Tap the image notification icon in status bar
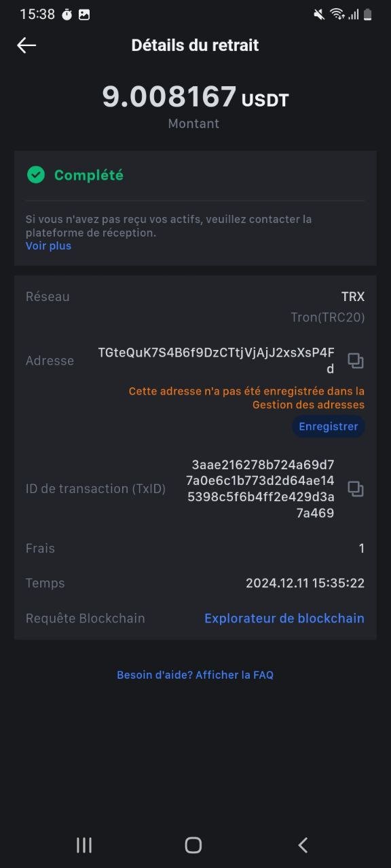The height and width of the screenshot is (868, 391). [x=84, y=14]
